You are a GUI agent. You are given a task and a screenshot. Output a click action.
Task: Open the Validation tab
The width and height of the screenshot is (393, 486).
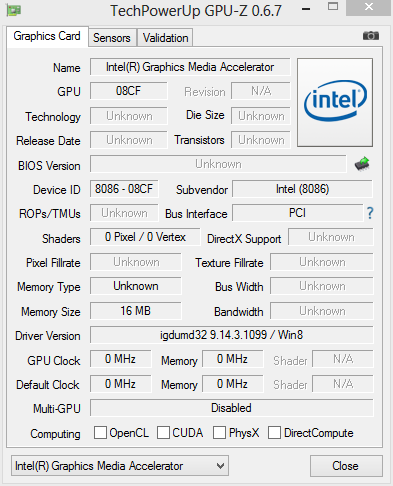pyautogui.click(x=165, y=38)
